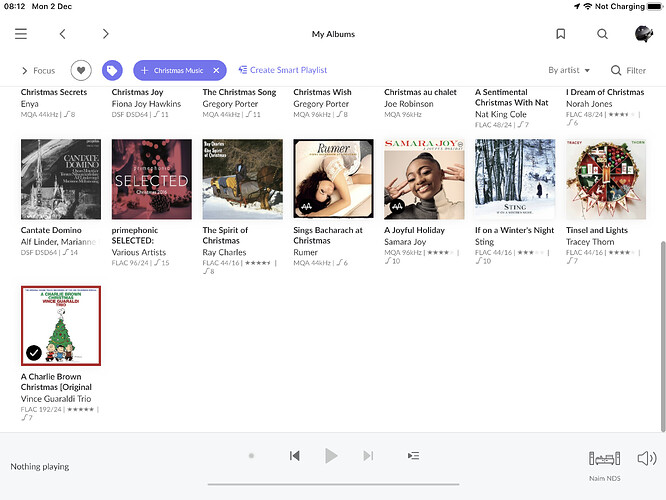Open Samara Joy A Joyful Holiday cover
Screen dimensions: 666x500
[424, 179]
